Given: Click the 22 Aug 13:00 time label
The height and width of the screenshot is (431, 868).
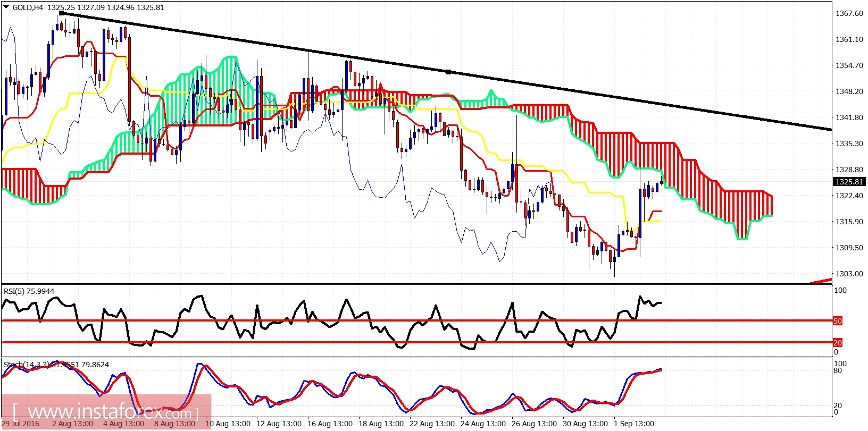Looking at the screenshot, I should coord(432,424).
